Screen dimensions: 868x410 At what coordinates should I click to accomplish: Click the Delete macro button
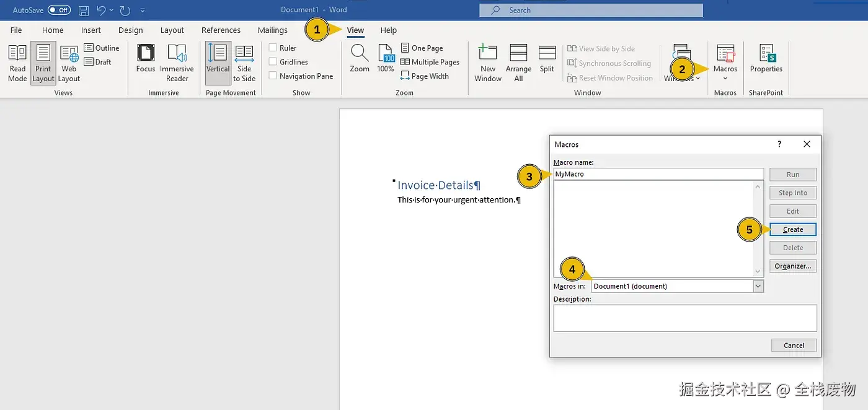(793, 248)
